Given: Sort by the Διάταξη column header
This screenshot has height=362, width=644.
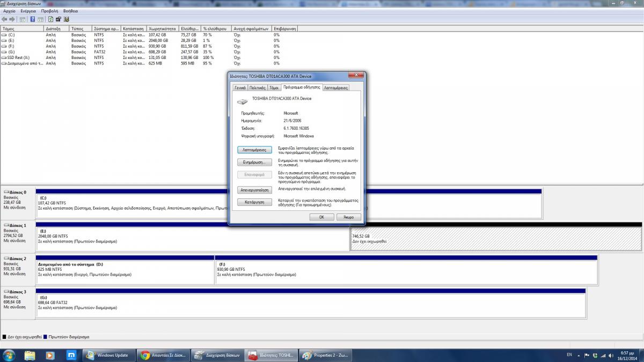Looking at the screenshot, I should click(x=57, y=28).
